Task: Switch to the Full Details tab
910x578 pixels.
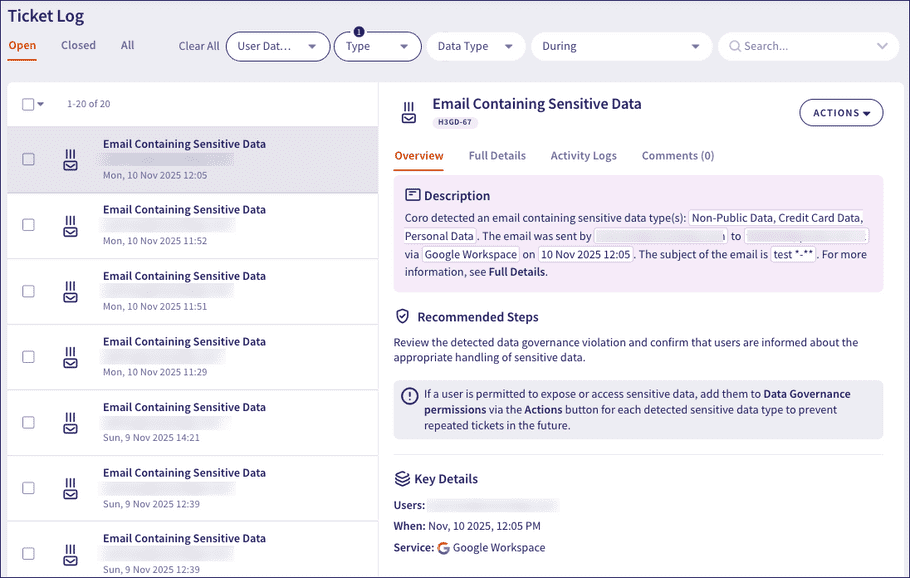Action: (x=497, y=156)
